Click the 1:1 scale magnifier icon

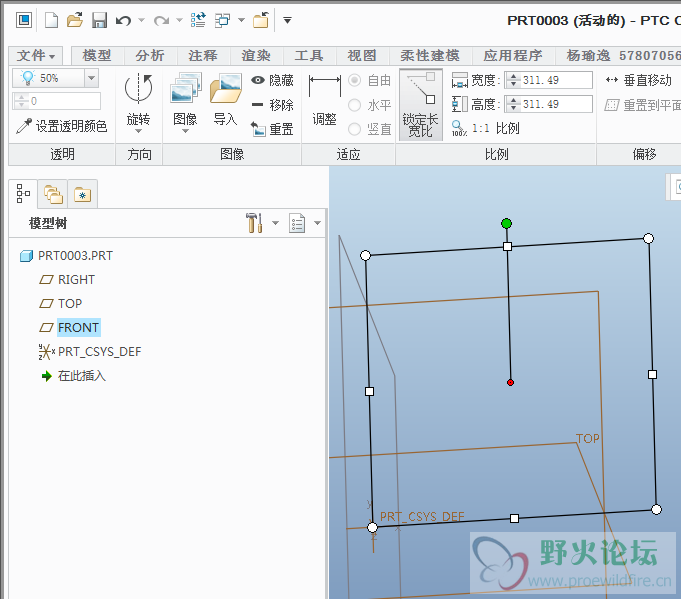click(459, 128)
